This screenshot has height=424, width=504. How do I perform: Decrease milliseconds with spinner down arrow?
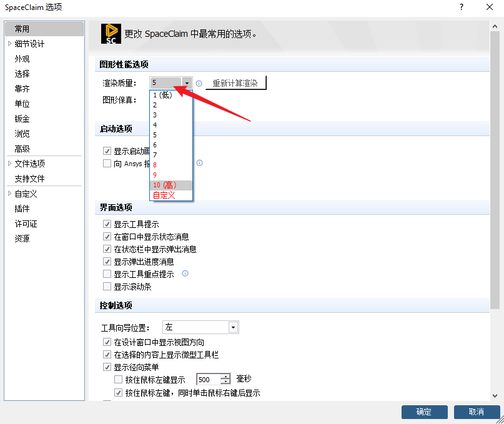point(226,382)
